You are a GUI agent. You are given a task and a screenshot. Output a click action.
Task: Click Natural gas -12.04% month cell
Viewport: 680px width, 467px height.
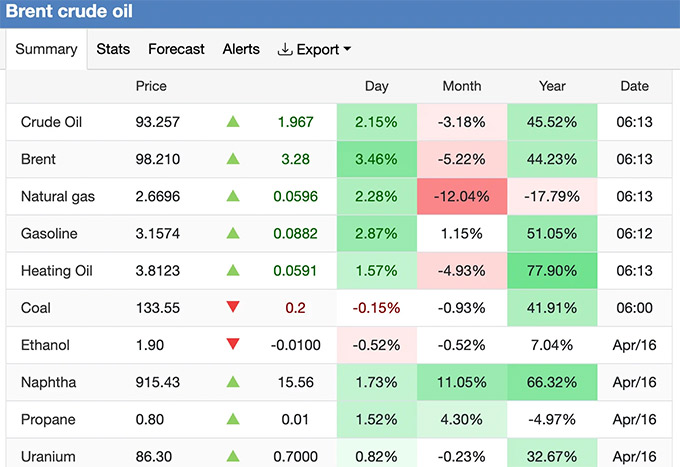pos(461,196)
